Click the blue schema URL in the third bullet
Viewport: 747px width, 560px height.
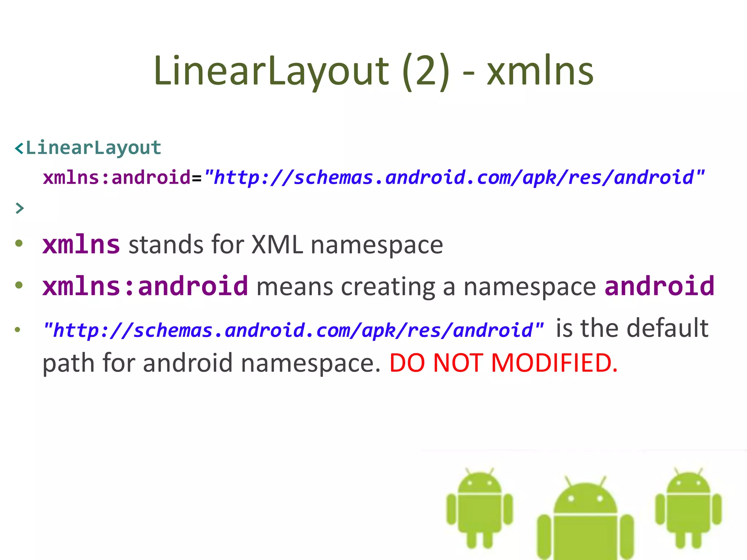(x=293, y=330)
